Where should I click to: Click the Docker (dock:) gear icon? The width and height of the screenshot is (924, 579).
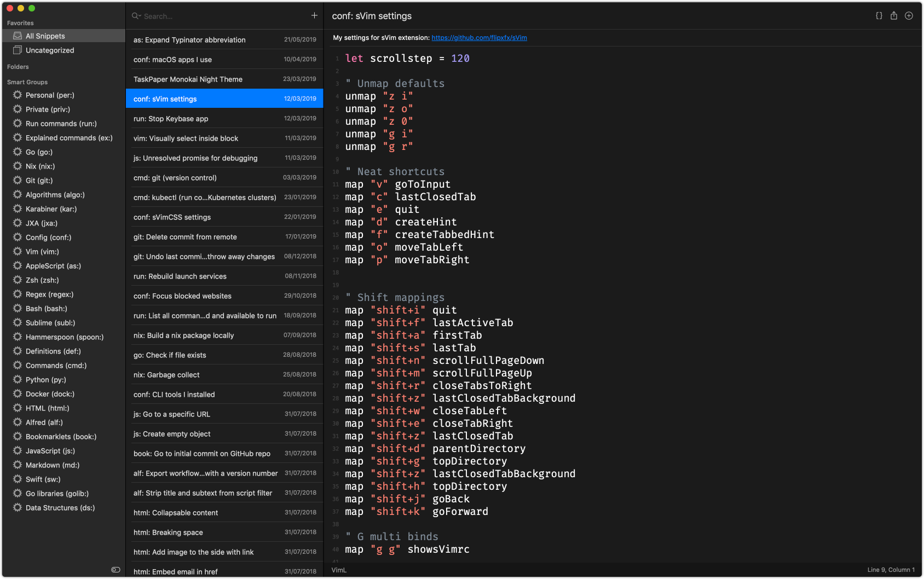(18, 394)
